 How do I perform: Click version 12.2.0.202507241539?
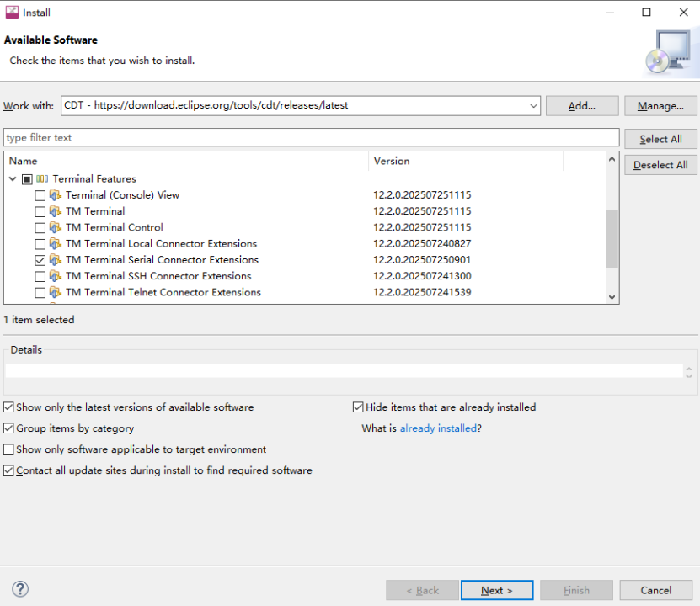coord(422,292)
